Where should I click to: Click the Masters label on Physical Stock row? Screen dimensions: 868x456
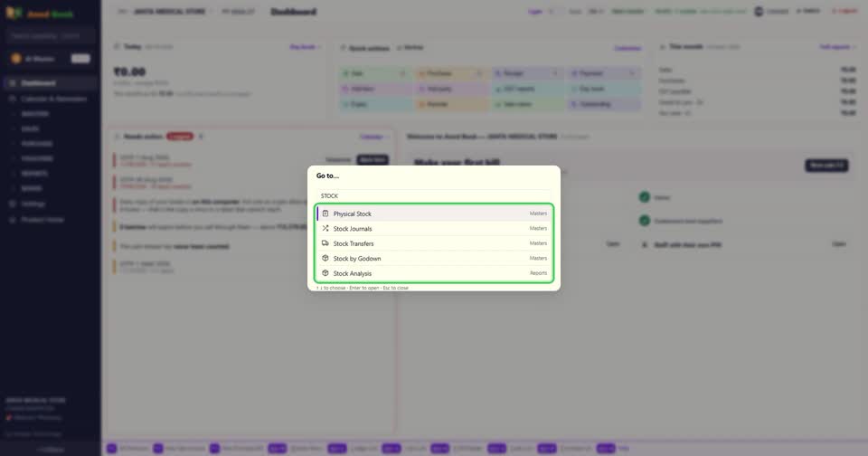point(538,214)
